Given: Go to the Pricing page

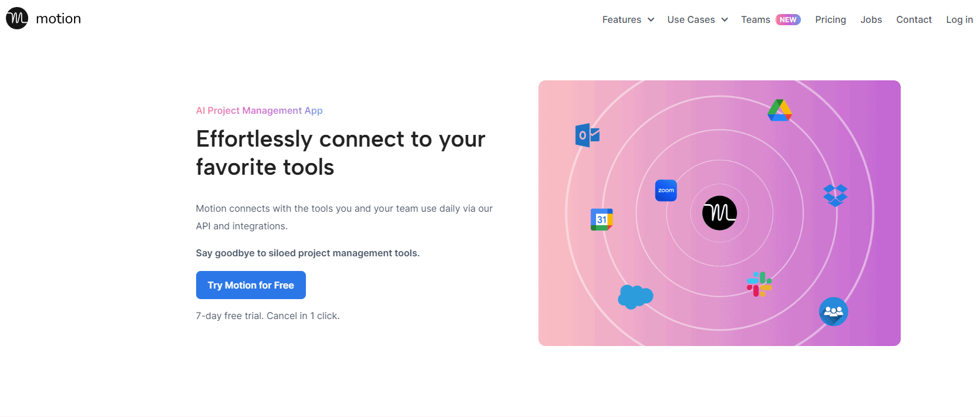Looking at the screenshot, I should (830, 20).
